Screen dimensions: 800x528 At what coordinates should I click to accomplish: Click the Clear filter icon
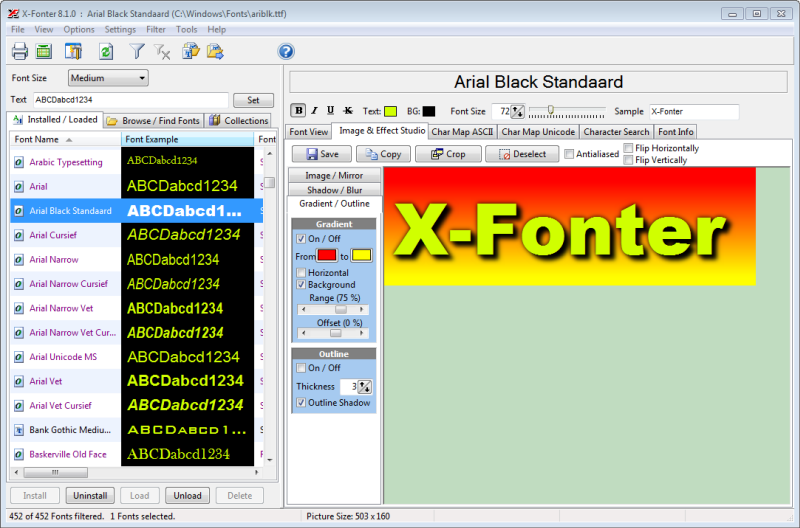[x=162, y=52]
